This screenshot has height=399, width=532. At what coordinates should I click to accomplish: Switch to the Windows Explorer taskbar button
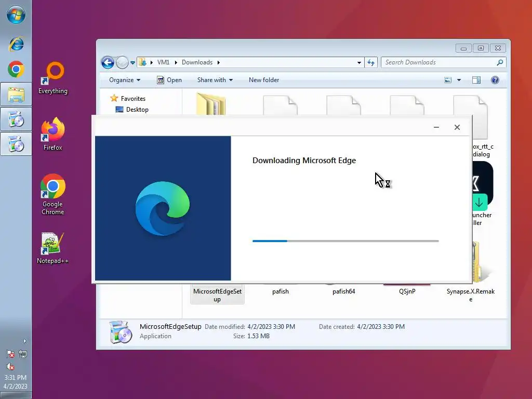[x=16, y=95]
